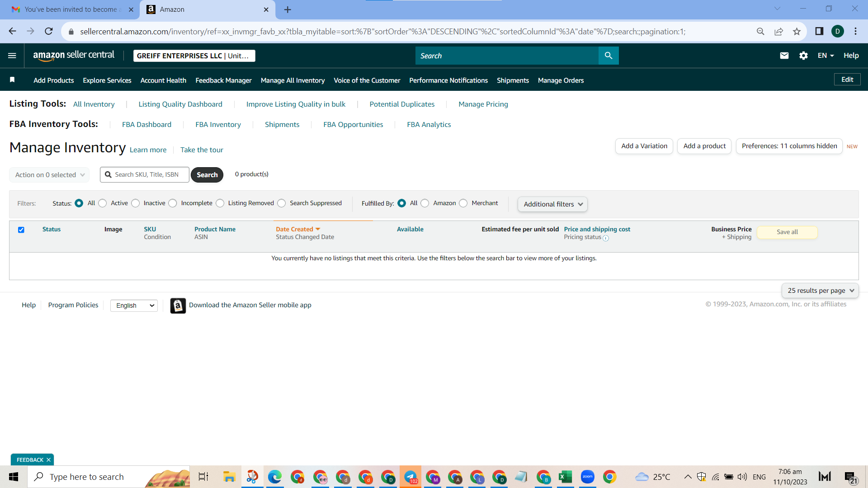Click the Amazon Seller mobile app icon
Viewport: 868px width, 488px height.
(178, 306)
